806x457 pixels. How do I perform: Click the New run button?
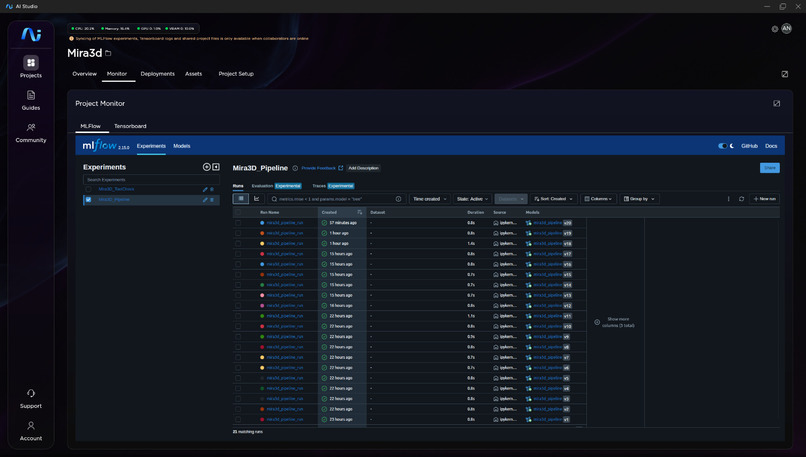click(x=764, y=199)
